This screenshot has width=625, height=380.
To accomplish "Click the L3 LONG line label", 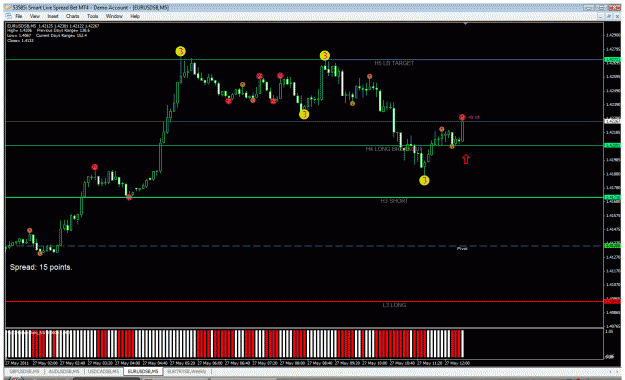I will [x=394, y=305].
